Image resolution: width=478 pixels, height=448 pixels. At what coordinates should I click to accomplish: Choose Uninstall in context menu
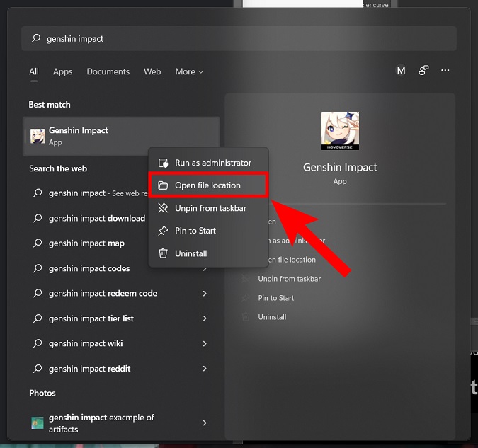click(x=208, y=253)
